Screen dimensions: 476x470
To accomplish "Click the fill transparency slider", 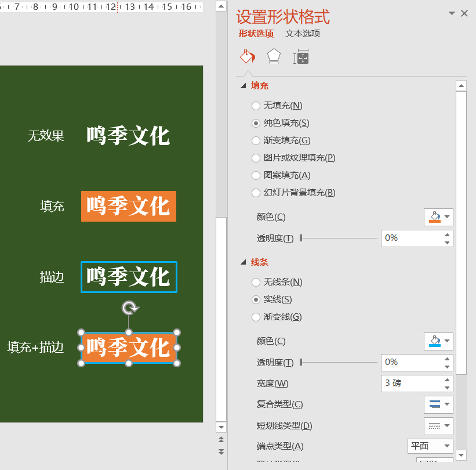I will [x=338, y=238].
